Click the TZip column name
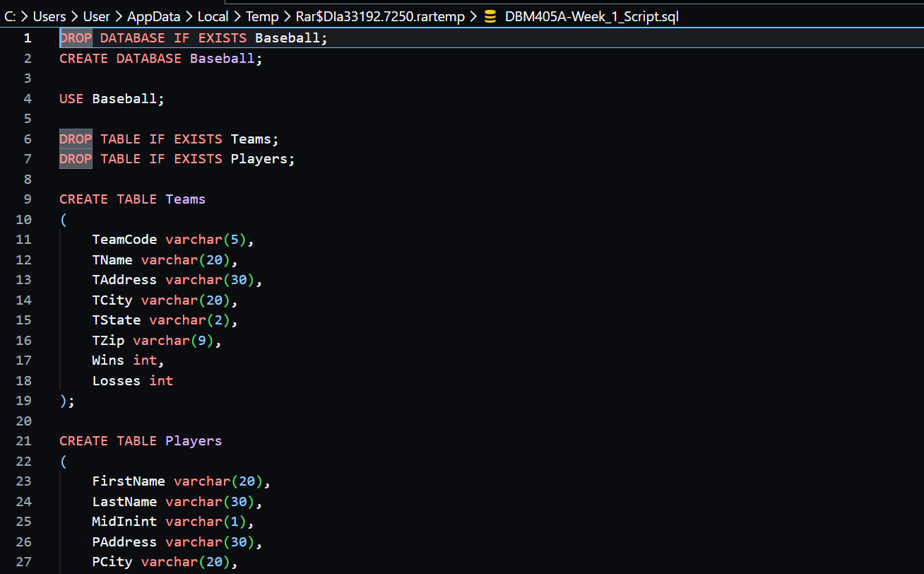This screenshot has height=574, width=924. 108,341
